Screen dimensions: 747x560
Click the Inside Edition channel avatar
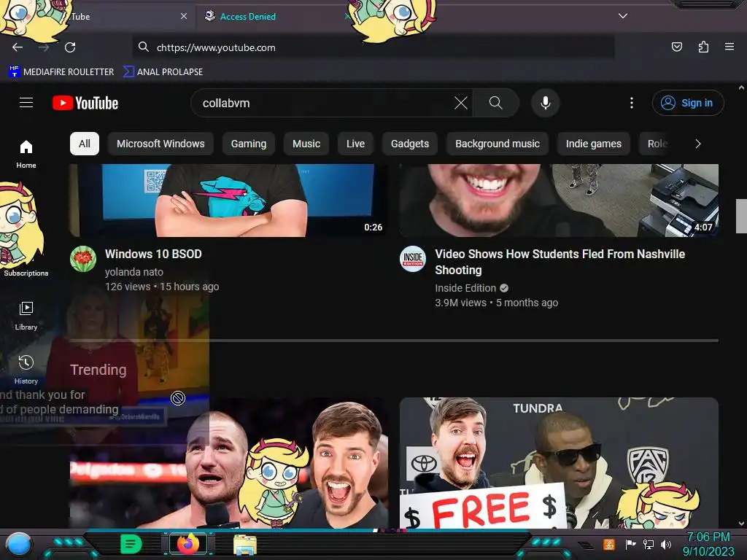coord(413,259)
